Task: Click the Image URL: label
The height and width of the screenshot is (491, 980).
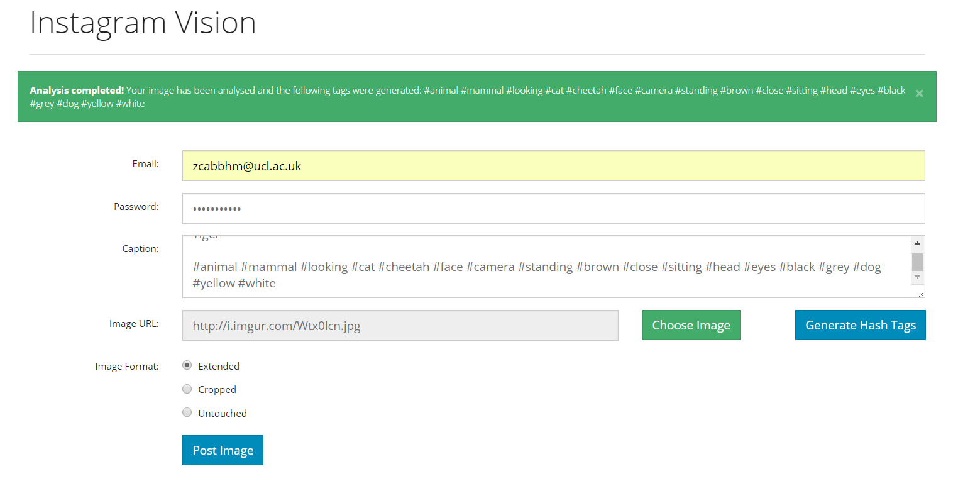Action: tap(134, 324)
